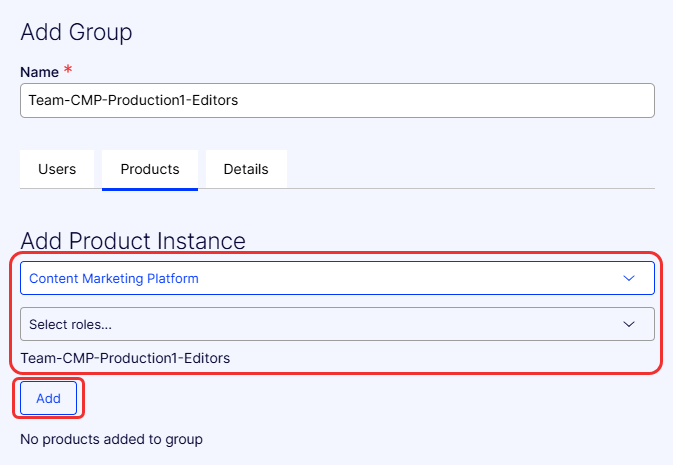This screenshot has width=673, height=465.
Task: Click the Add Group heading
Action: tap(76, 33)
